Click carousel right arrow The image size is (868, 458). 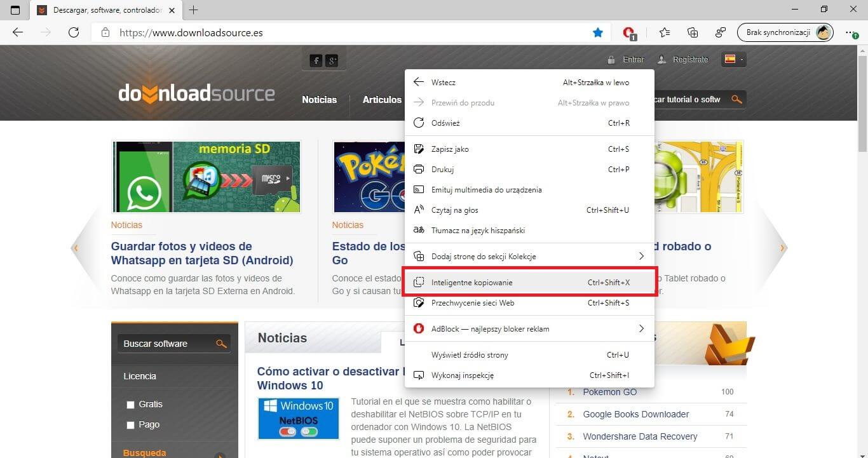tap(782, 248)
